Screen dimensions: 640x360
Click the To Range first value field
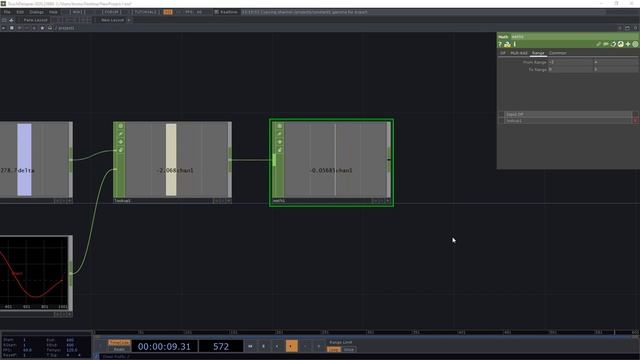(x=570, y=70)
